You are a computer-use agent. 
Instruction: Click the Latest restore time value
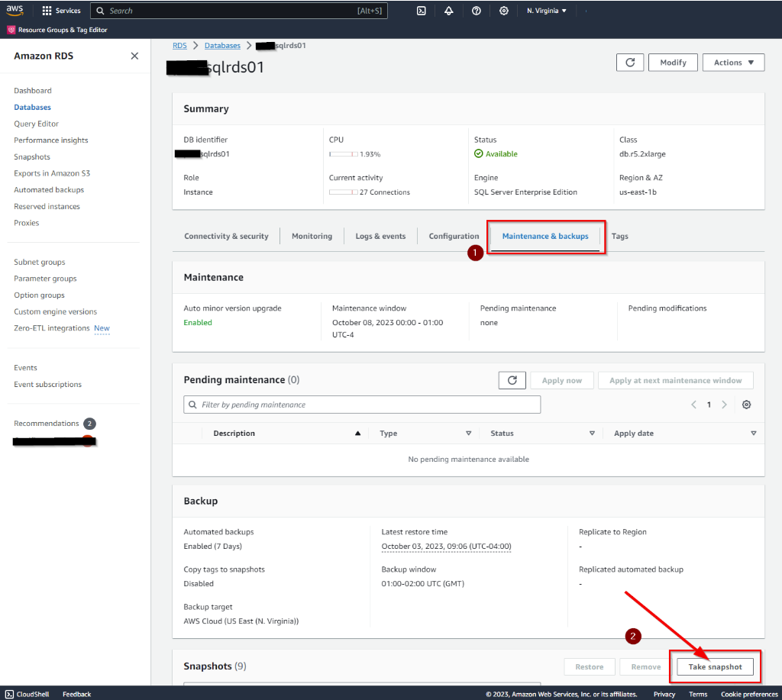pos(446,547)
